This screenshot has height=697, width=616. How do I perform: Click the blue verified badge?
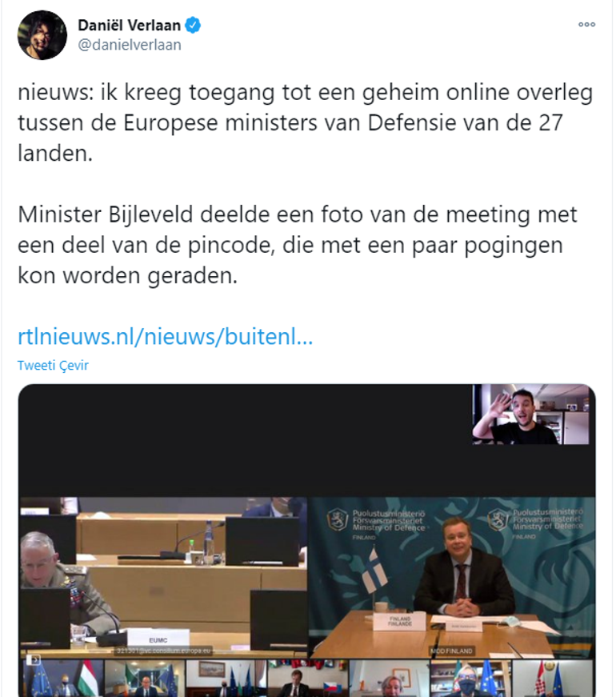[x=193, y=26]
